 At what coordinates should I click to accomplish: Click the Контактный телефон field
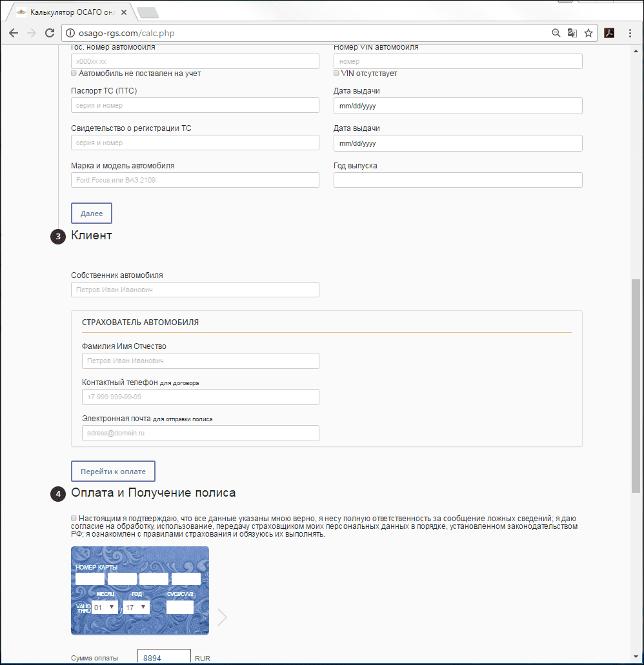[x=201, y=397]
